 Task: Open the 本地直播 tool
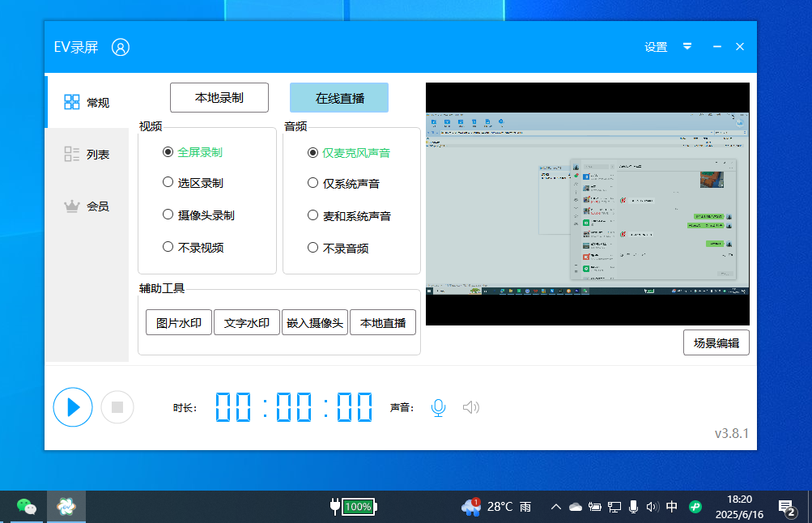[383, 322]
